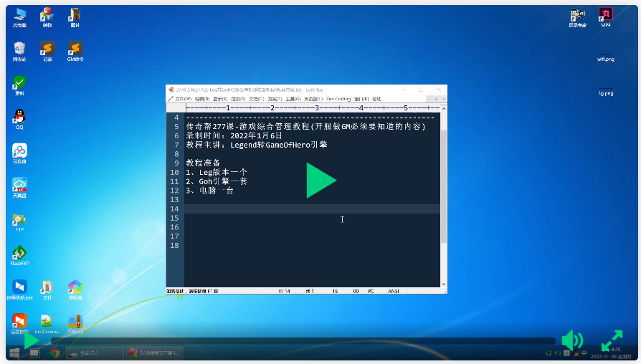This screenshot has height=364, width=641.
Task: Enter fullscreen with the green arrows icon
Action: pos(612,341)
